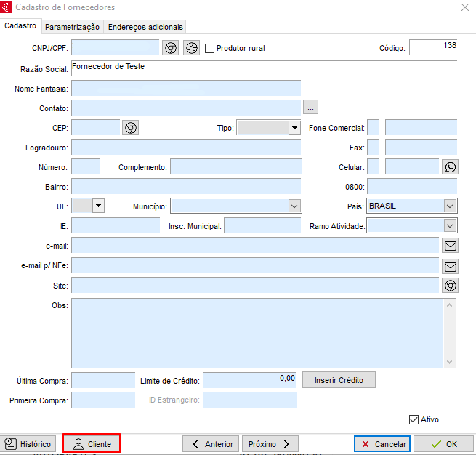Go to Próximo record
476x455 pixels.
coord(270,444)
